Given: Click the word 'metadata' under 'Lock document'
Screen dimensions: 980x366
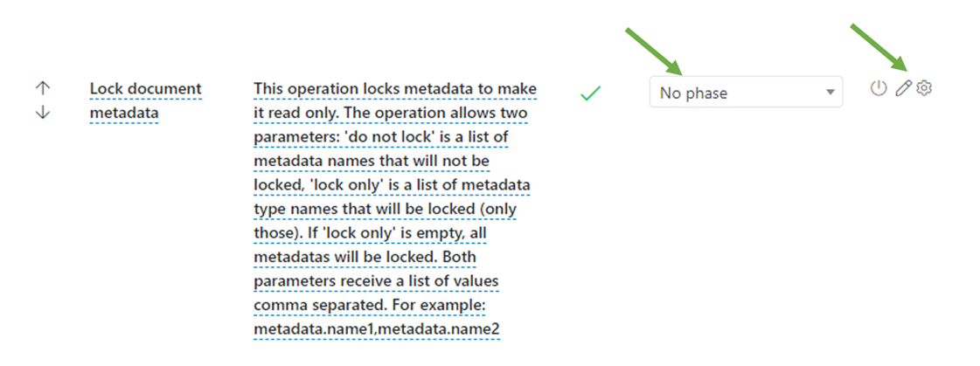Looking at the screenshot, I should pyautogui.click(x=123, y=113).
